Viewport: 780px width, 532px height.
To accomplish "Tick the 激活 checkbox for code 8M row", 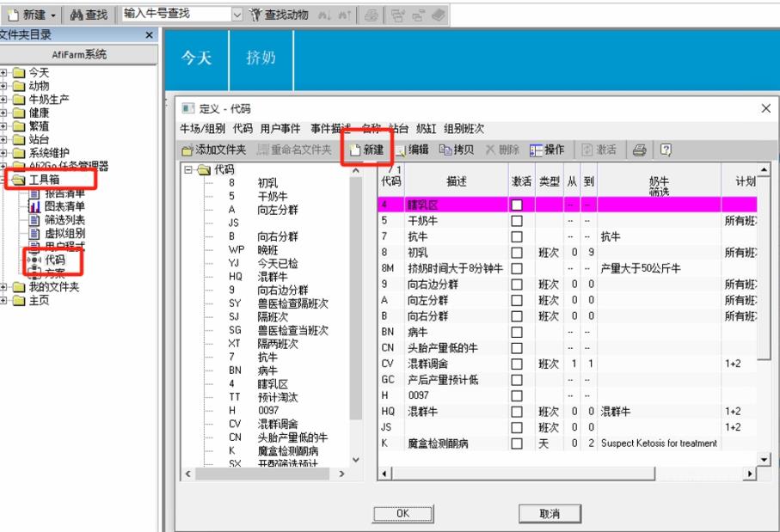I will pos(517,268).
